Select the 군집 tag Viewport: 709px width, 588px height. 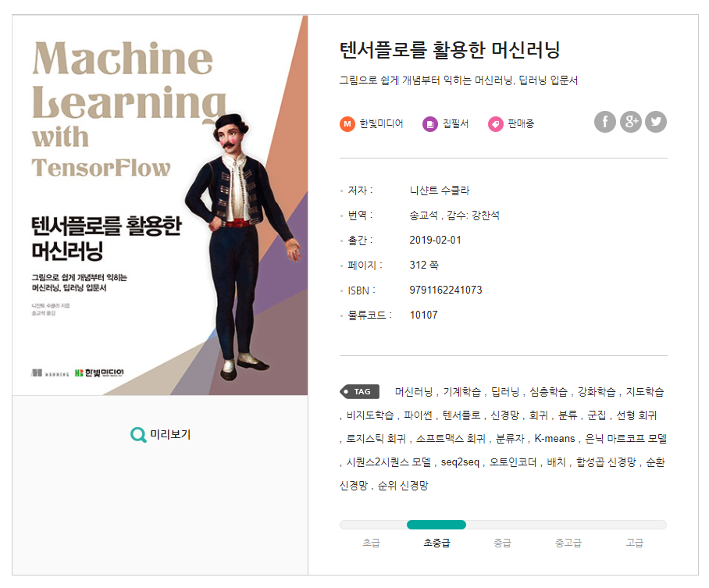pos(597,415)
